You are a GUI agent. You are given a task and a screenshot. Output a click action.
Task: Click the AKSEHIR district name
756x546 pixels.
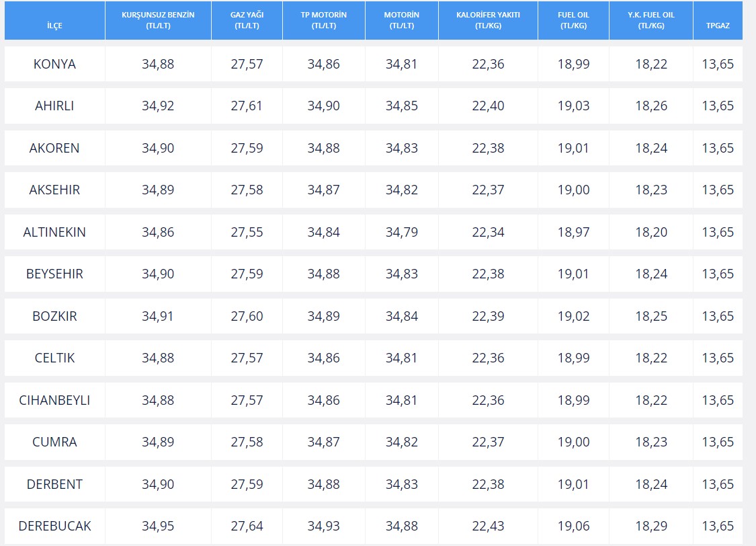point(54,190)
